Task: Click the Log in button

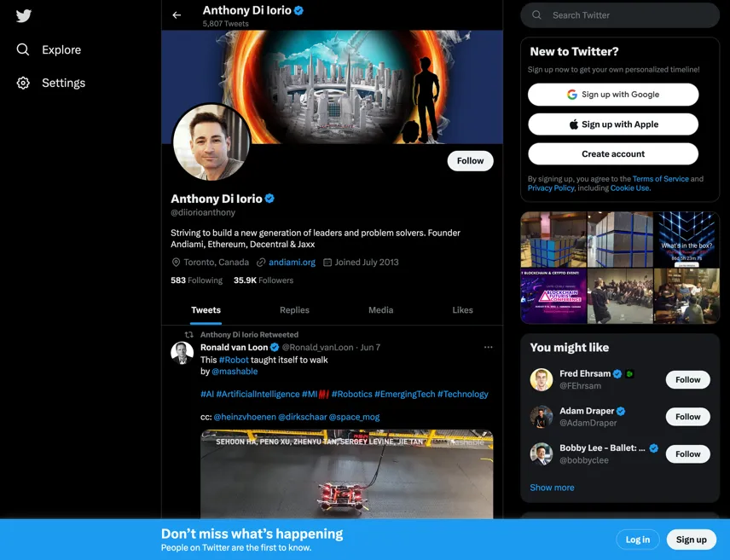Action: 637,540
